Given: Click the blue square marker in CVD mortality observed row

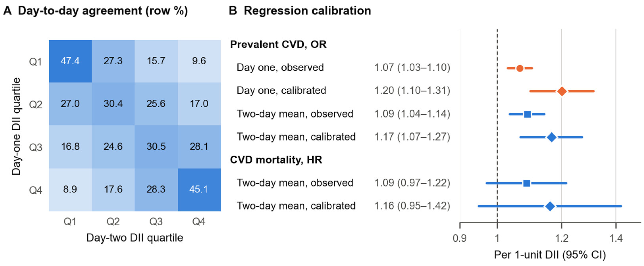Looking at the screenshot, I should [x=527, y=183].
